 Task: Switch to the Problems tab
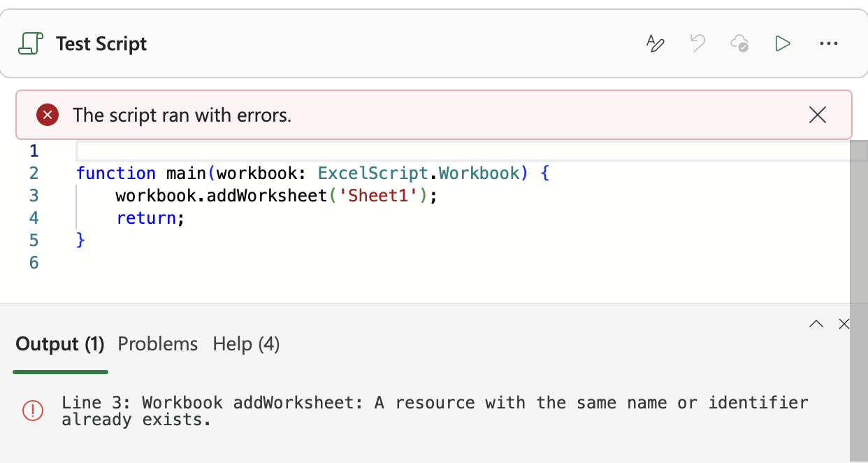point(157,343)
